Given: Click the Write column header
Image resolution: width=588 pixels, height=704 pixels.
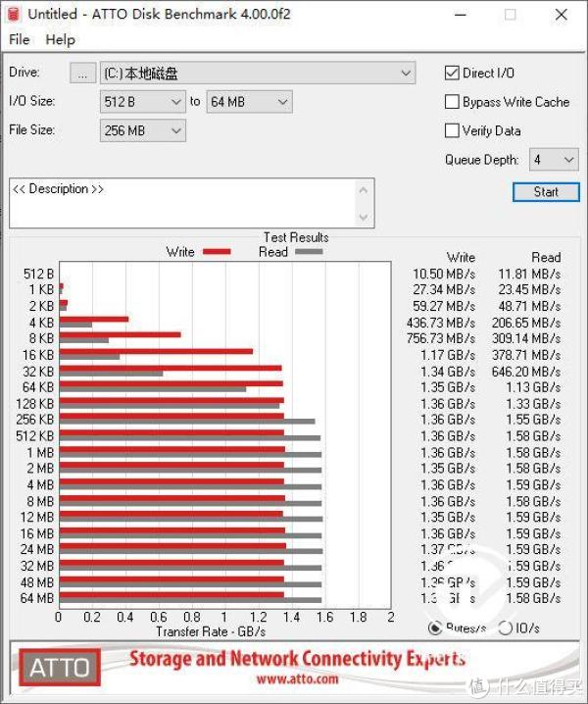Looking at the screenshot, I should coord(461,257).
